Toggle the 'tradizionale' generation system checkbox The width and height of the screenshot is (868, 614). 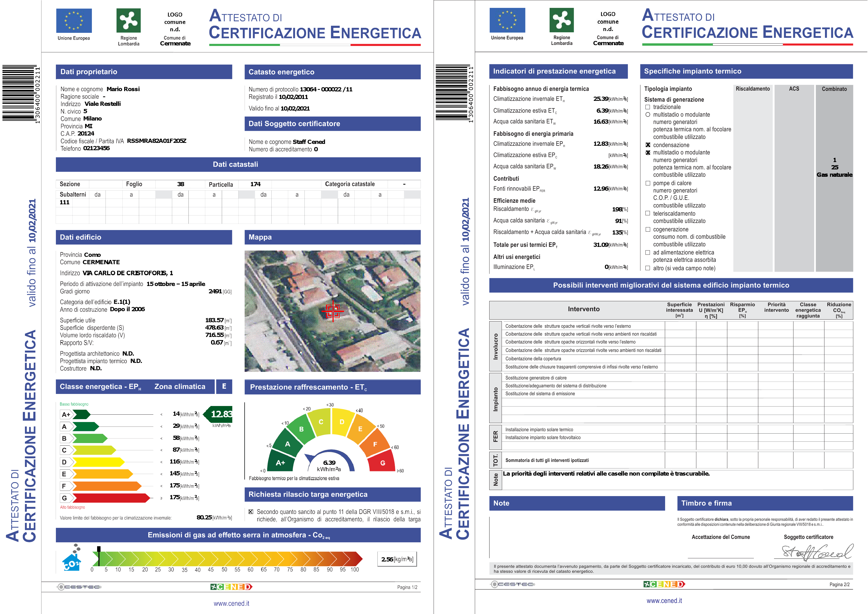[648, 107]
